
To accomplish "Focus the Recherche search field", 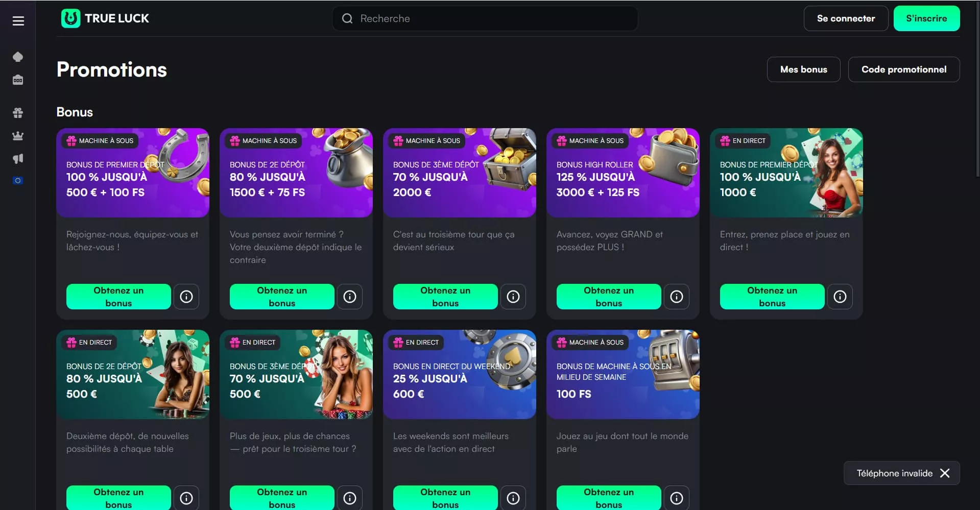I will coord(485,18).
